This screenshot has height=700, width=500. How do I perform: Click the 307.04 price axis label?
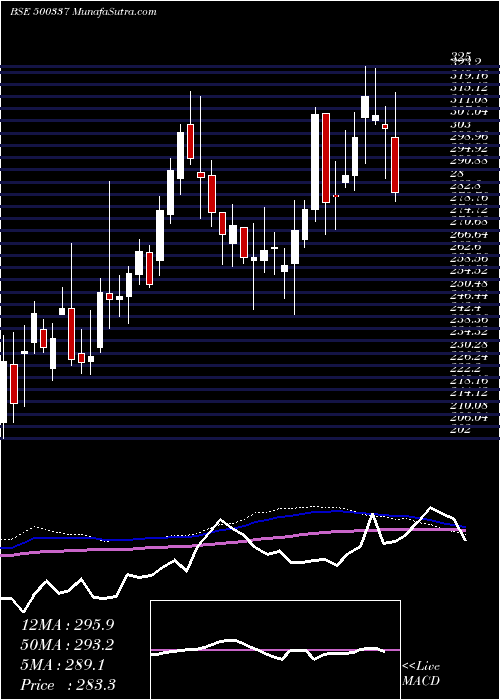(x=469, y=112)
